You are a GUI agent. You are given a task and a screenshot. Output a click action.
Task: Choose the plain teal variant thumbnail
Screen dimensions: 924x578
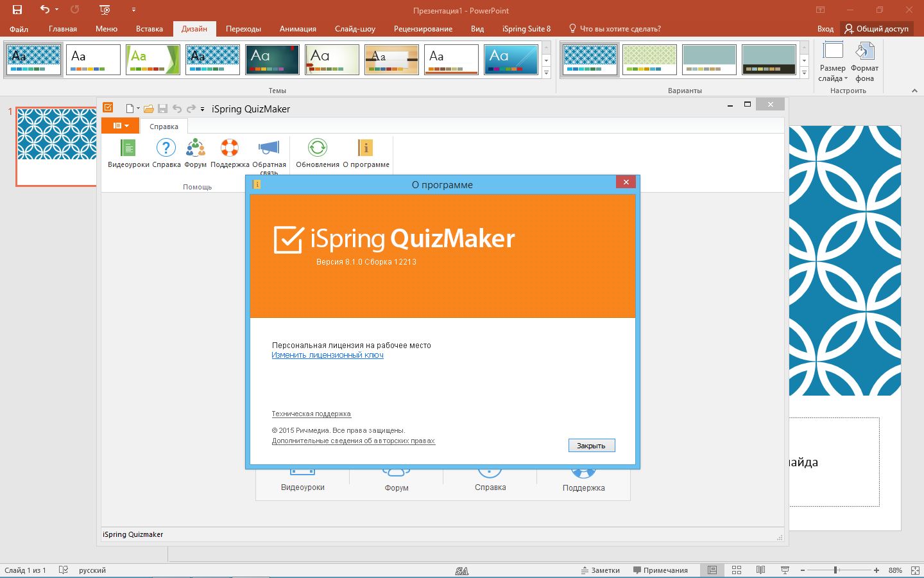tap(709, 60)
